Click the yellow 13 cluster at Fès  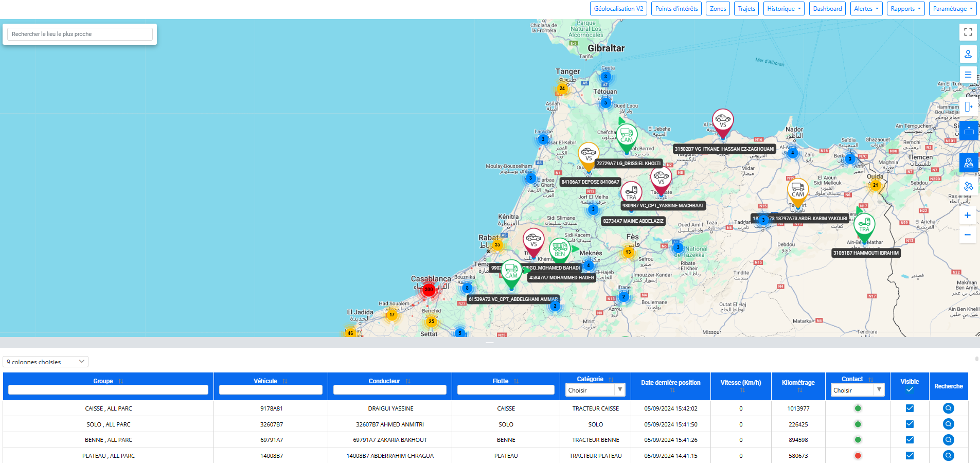pos(628,252)
